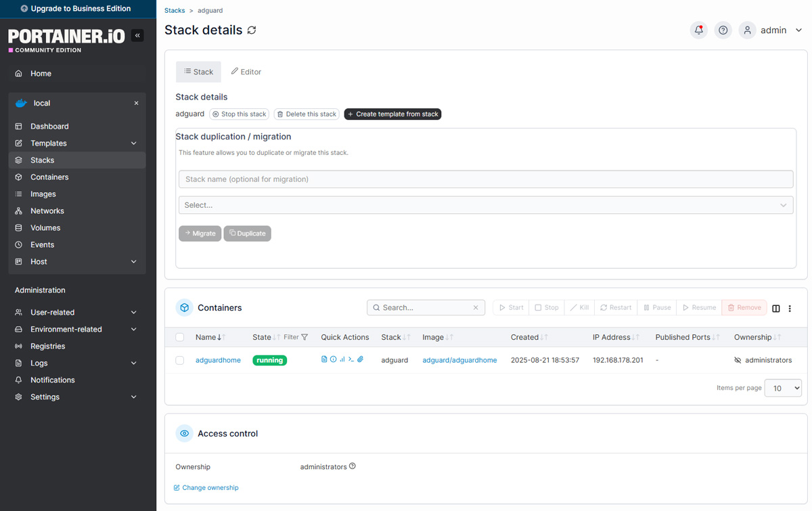This screenshot has height=511, width=812.
Task: Go to Containers in the sidebar
Action: point(77,177)
